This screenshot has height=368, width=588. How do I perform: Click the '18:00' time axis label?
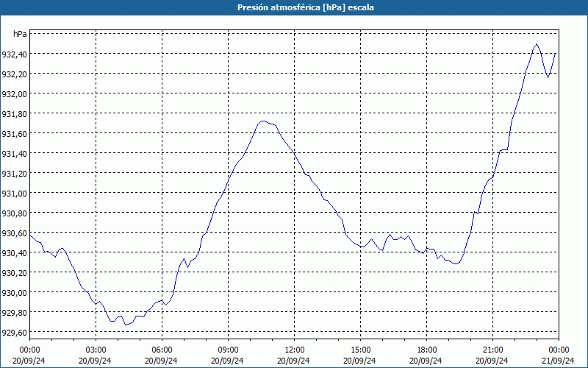tap(427, 350)
